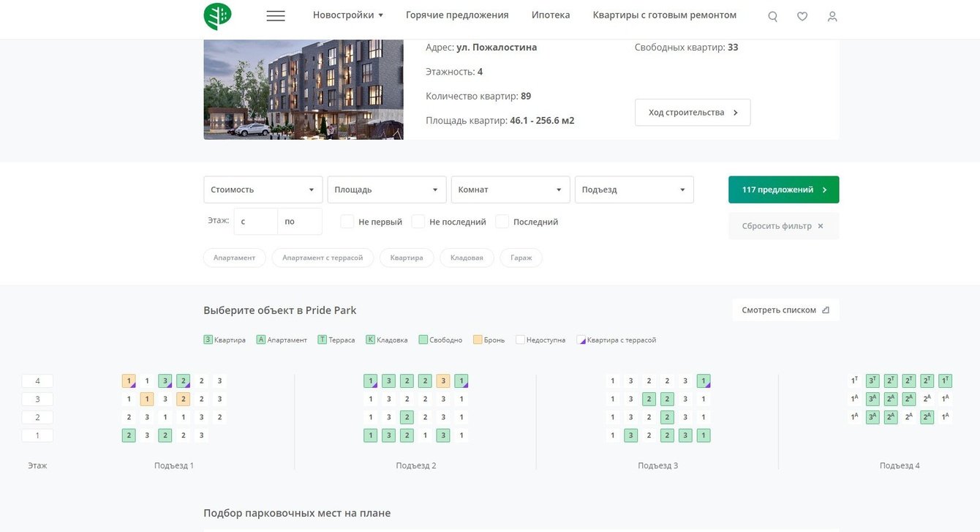The width and height of the screenshot is (980, 532).
Task: Expand the Подъезд dropdown
Action: 634,190
